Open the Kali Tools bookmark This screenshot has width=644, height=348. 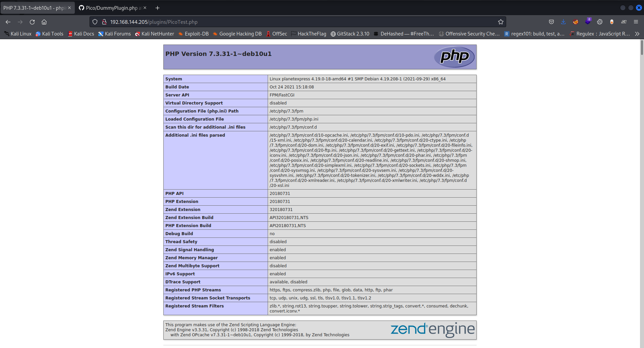coord(49,34)
